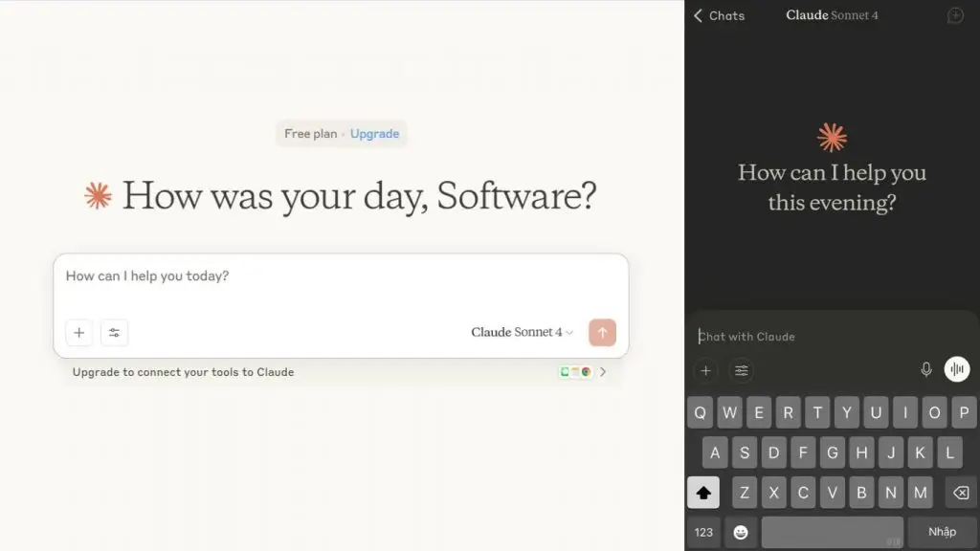Tap the microphone dictation icon

click(x=925, y=370)
